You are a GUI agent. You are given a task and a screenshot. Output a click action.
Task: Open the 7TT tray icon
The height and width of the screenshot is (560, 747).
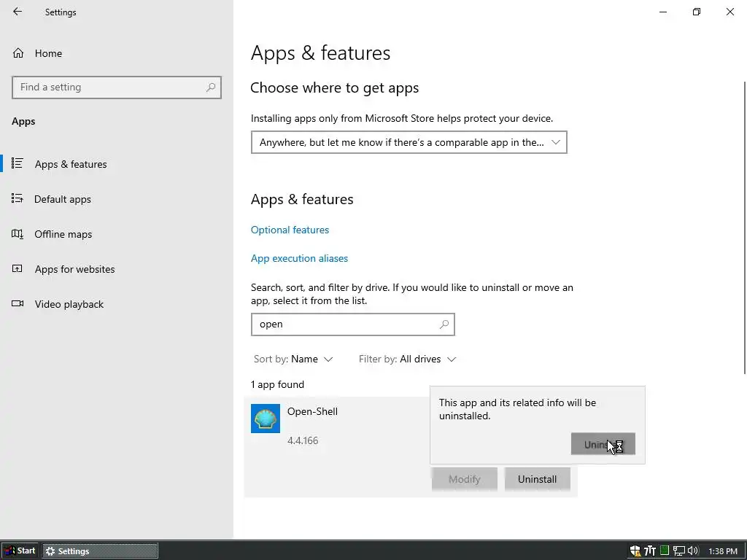650,551
